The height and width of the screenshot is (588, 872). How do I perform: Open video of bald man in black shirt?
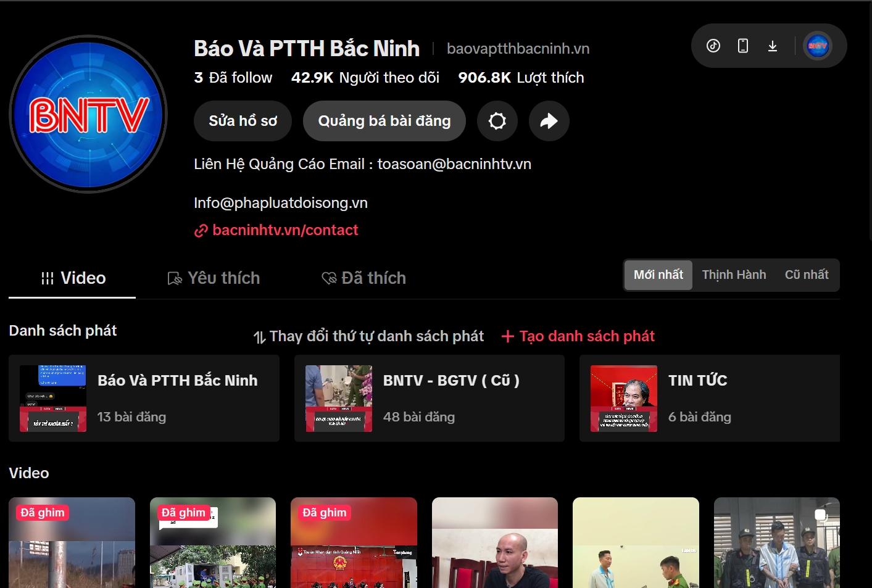[x=495, y=542]
